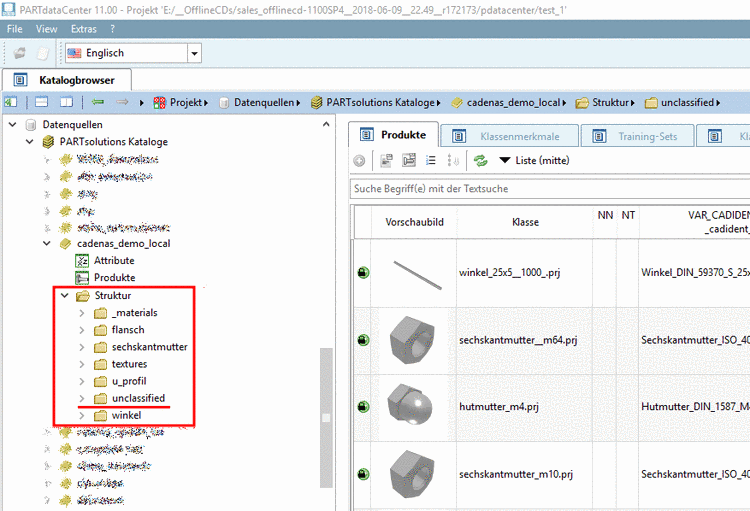Click the tree panel scroll-up arrow
The height and width of the screenshot is (511, 750).
pos(326,124)
